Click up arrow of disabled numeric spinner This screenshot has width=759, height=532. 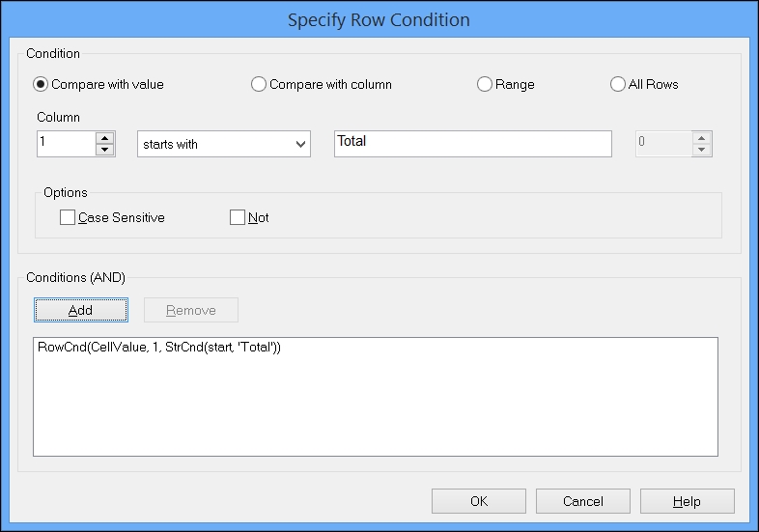pyautogui.click(x=701, y=138)
